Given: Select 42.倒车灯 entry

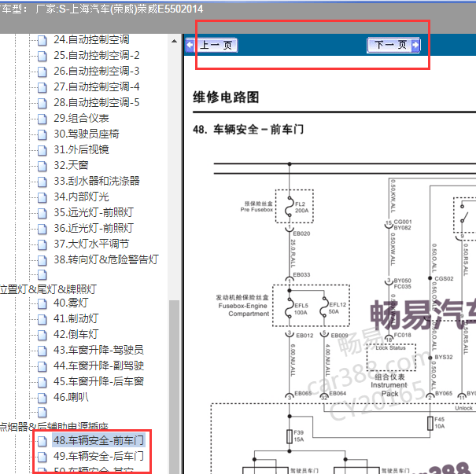Looking at the screenshot, I should pyautogui.click(x=76, y=335).
